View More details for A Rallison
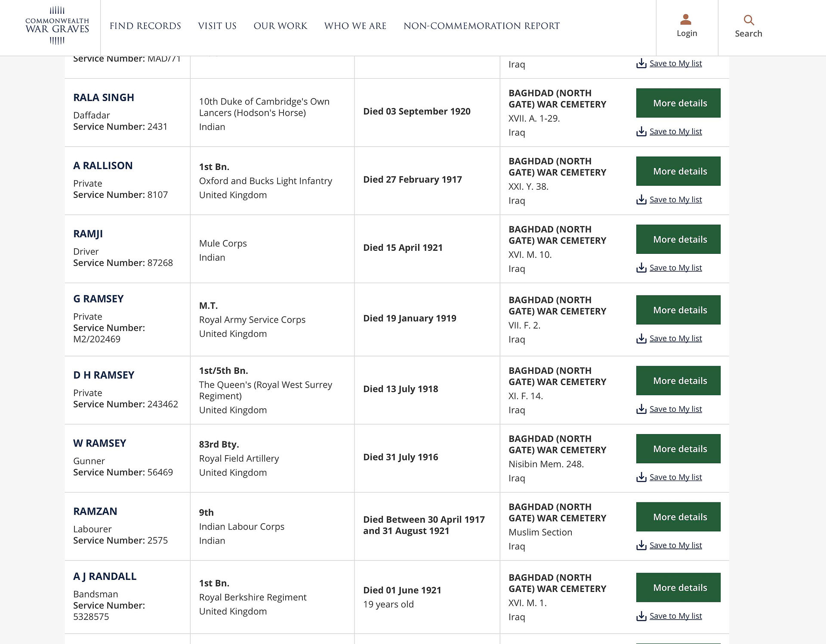 coord(678,171)
